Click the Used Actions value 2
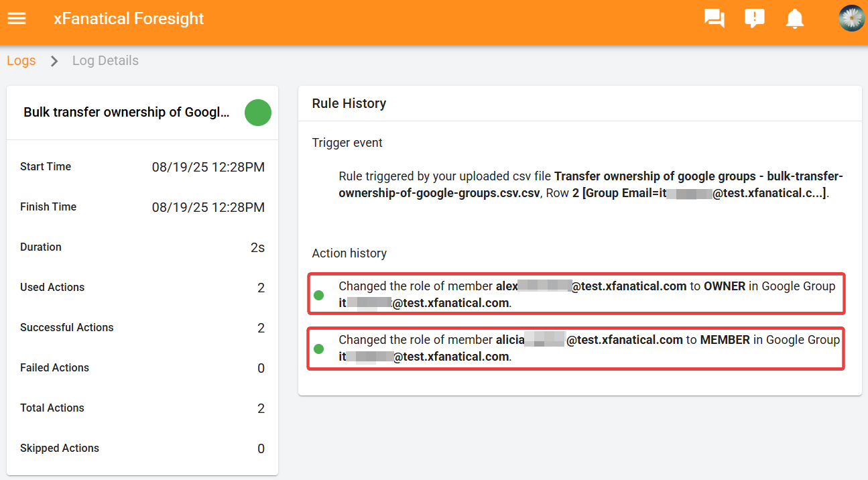Viewport: 868px width, 480px height. click(261, 288)
